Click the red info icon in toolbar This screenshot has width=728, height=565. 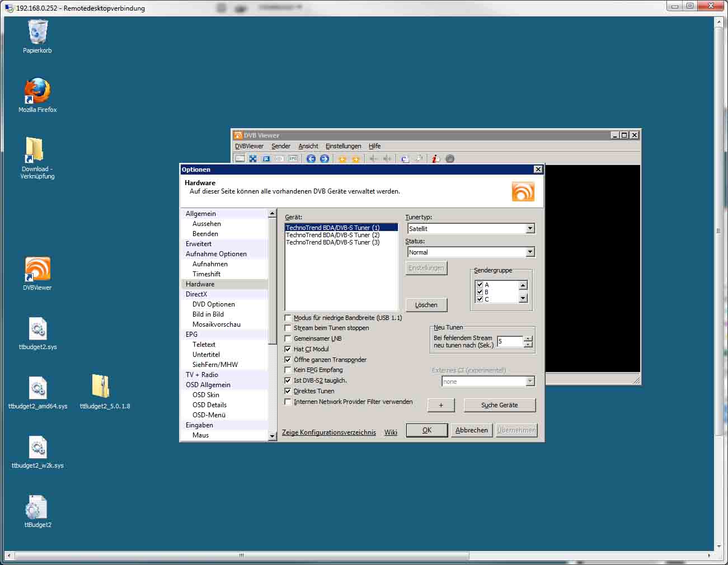click(x=436, y=159)
